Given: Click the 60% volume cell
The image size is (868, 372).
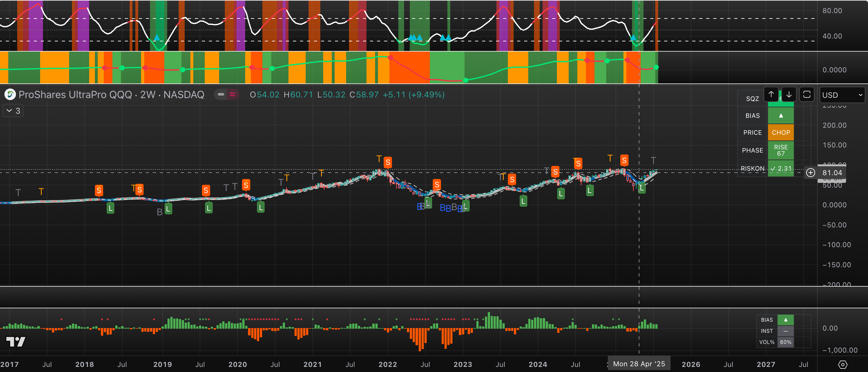Looking at the screenshot, I should [786, 342].
